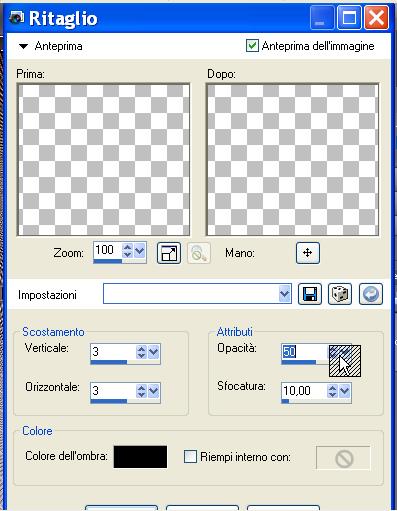
Task: Open Orizzontale value slider dropdown
Action: click(x=153, y=391)
